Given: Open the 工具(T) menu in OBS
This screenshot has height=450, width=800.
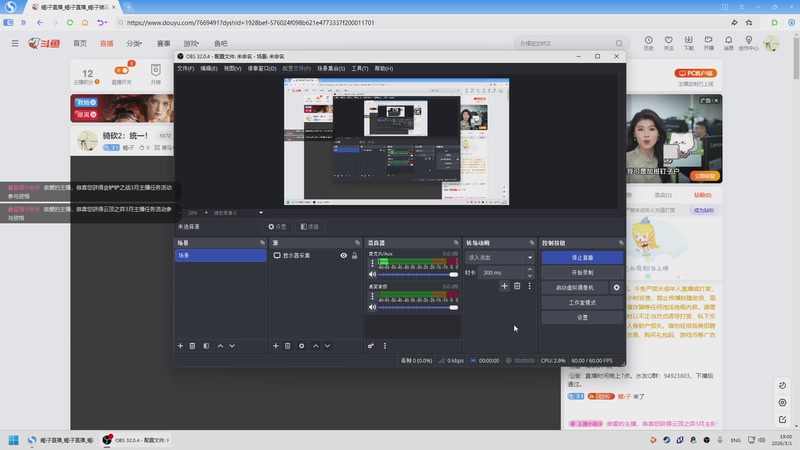Looking at the screenshot, I should coord(360,69).
